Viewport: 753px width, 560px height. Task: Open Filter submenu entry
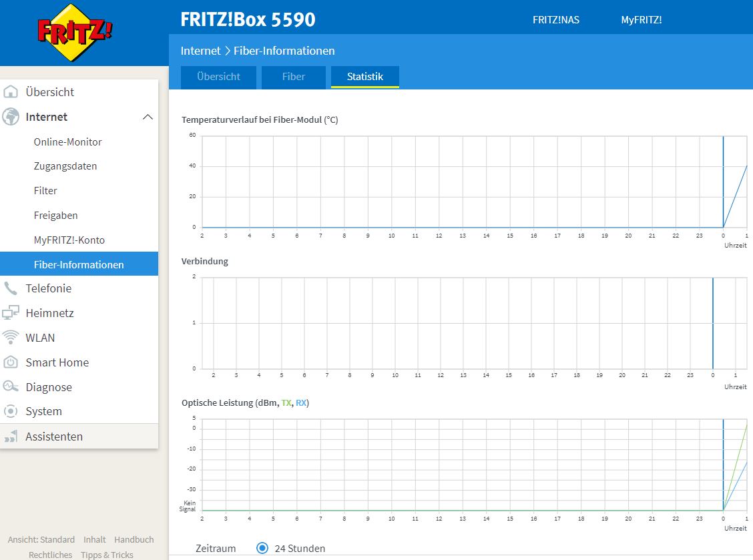[45, 191]
